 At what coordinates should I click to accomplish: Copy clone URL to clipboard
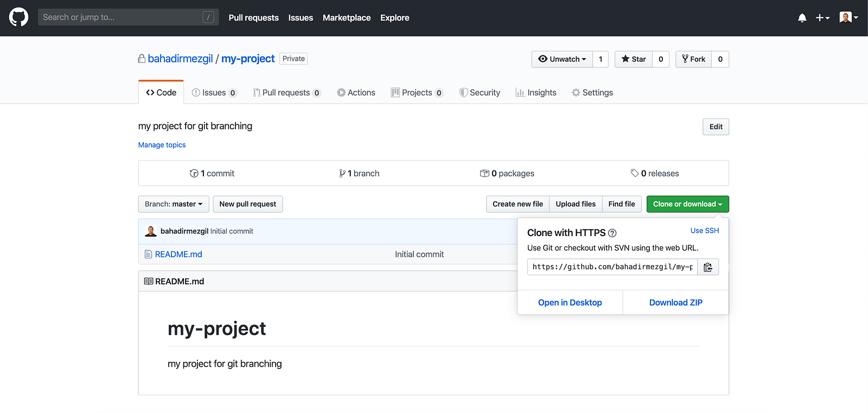pyautogui.click(x=708, y=267)
